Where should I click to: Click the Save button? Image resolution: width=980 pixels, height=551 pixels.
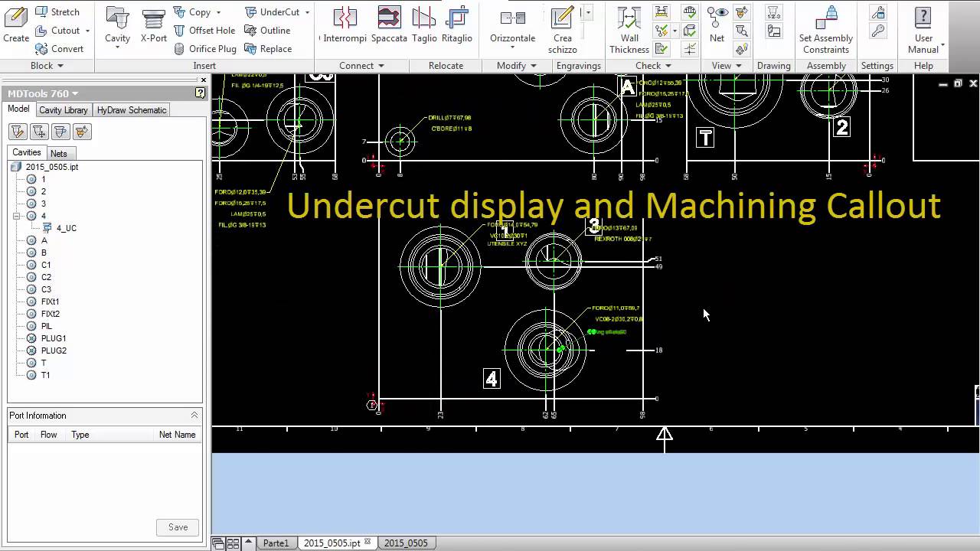(178, 527)
